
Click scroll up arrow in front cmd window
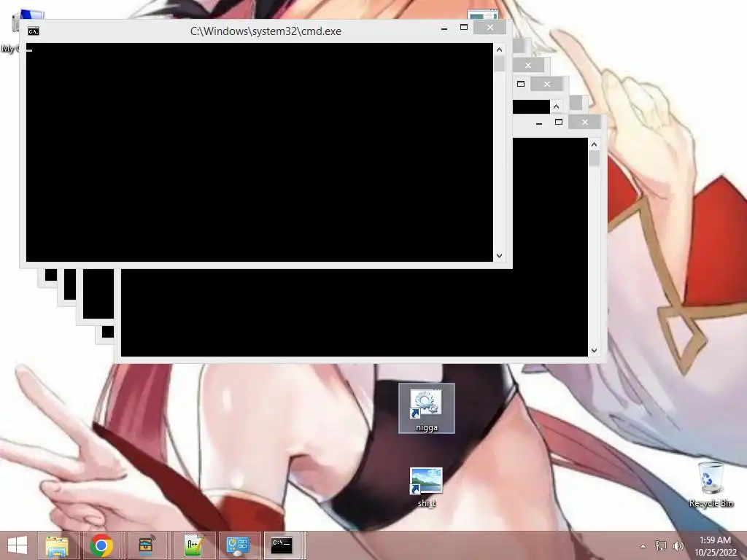499,50
